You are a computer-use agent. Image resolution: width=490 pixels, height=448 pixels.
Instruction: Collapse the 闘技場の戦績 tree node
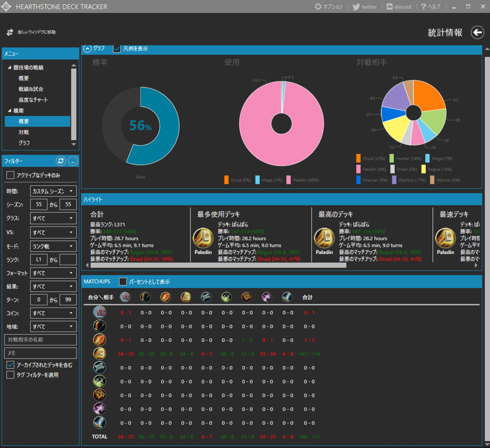(x=10, y=67)
